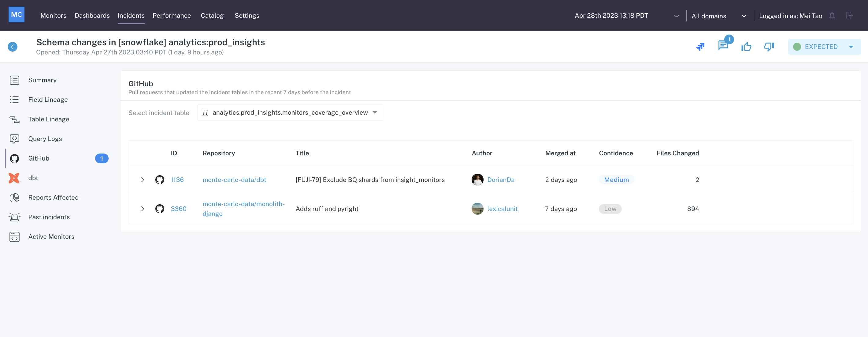Click the Past incidents siren icon
Image resolution: width=868 pixels, height=337 pixels.
[14, 217]
